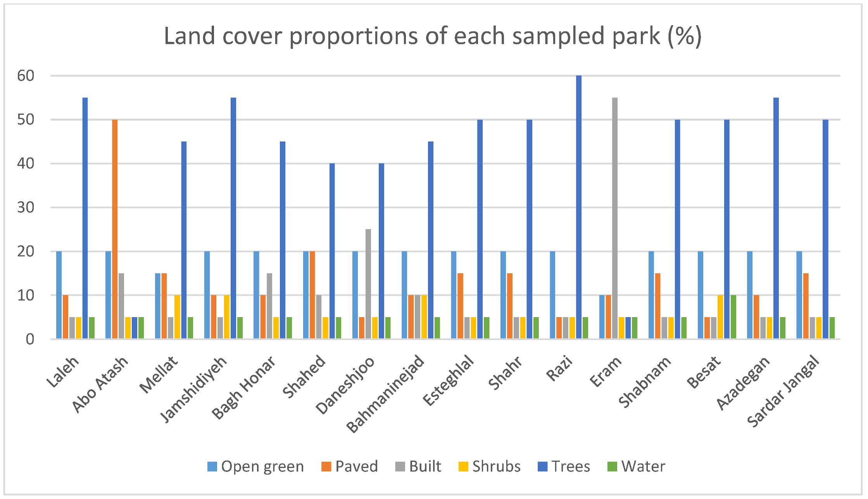Select the Shrubs legend yellow swatch
Image resolution: width=868 pixels, height=499 pixels.
pyautogui.click(x=463, y=466)
